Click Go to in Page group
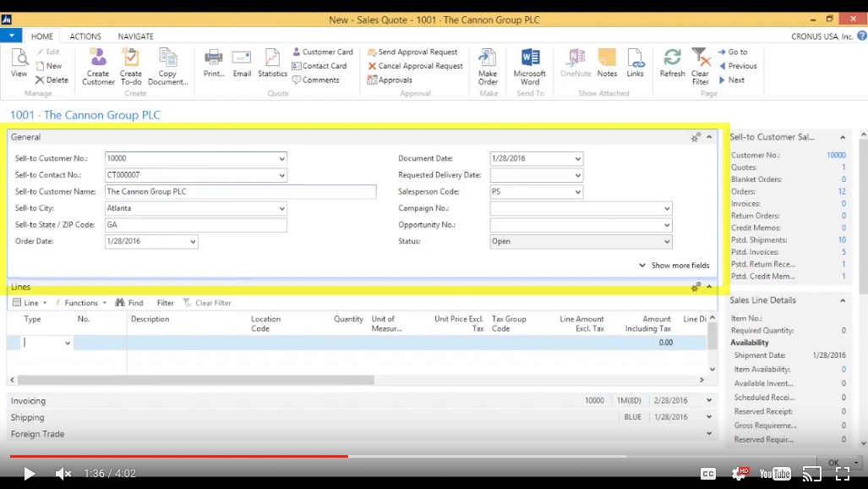The height and width of the screenshot is (489, 868). tap(733, 52)
